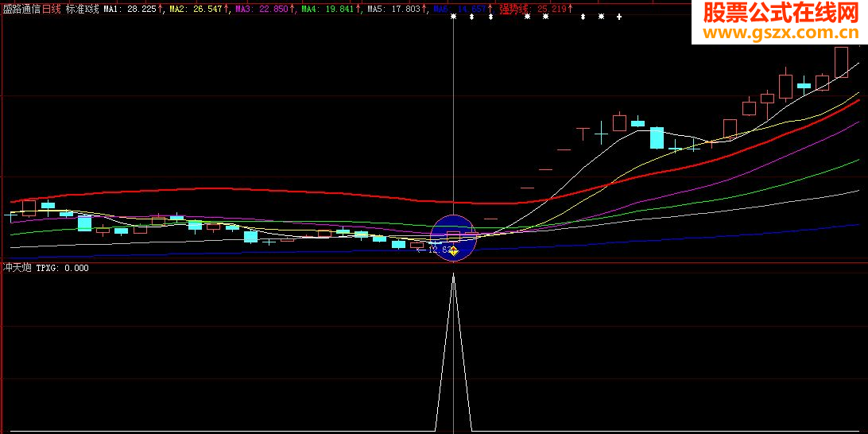
Task: Click the large cyan candle after the gap-up
Action: 657,138
